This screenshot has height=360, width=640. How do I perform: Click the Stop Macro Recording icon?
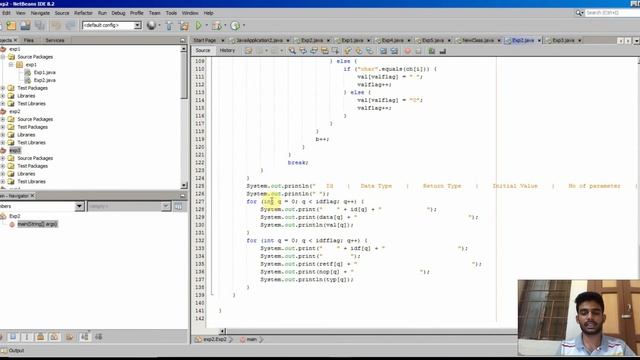click(x=418, y=51)
